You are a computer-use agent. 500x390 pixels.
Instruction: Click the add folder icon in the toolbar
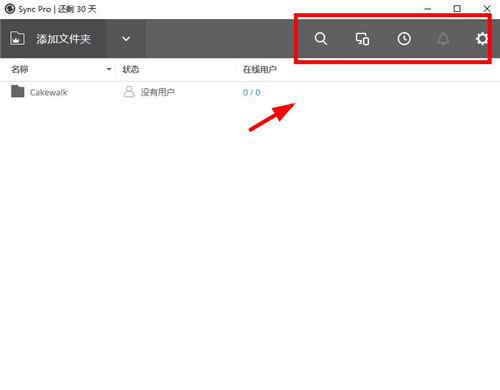tap(17, 38)
